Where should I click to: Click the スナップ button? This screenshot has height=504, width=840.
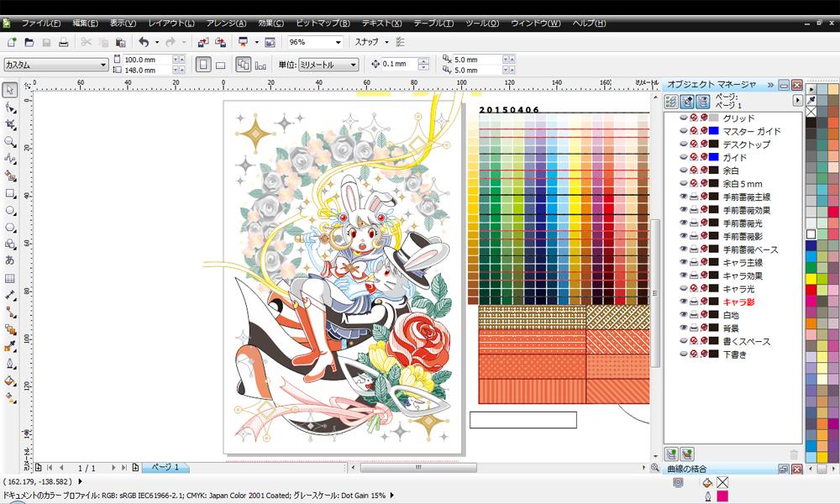click(x=367, y=42)
